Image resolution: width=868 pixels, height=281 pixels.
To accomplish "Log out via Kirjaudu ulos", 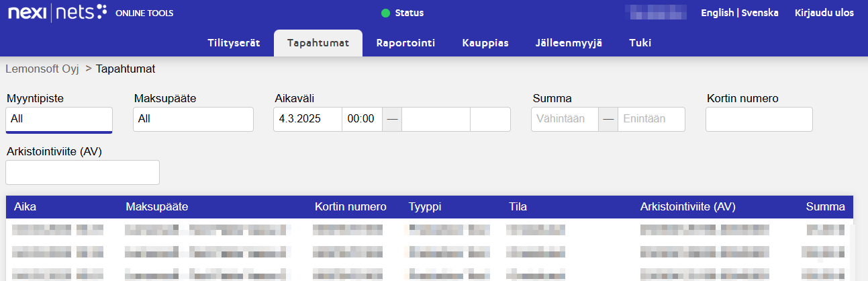I will tap(824, 13).
